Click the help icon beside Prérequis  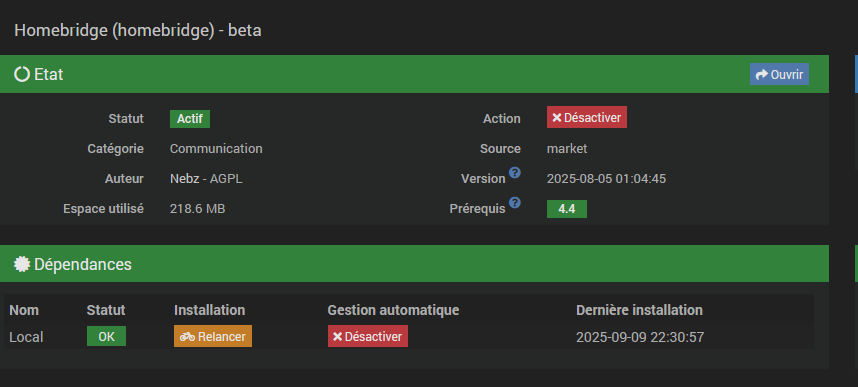tap(514, 203)
